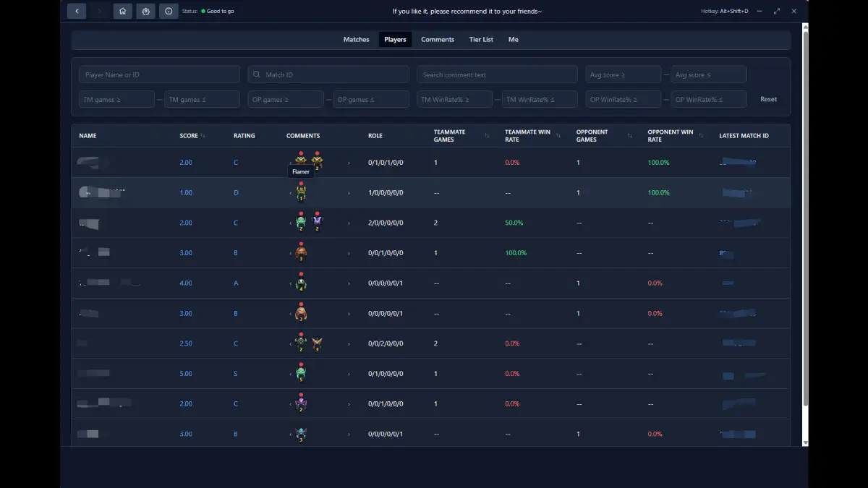Go back with the left arrow button
Viewport: 868px width, 488px height.
click(77, 11)
